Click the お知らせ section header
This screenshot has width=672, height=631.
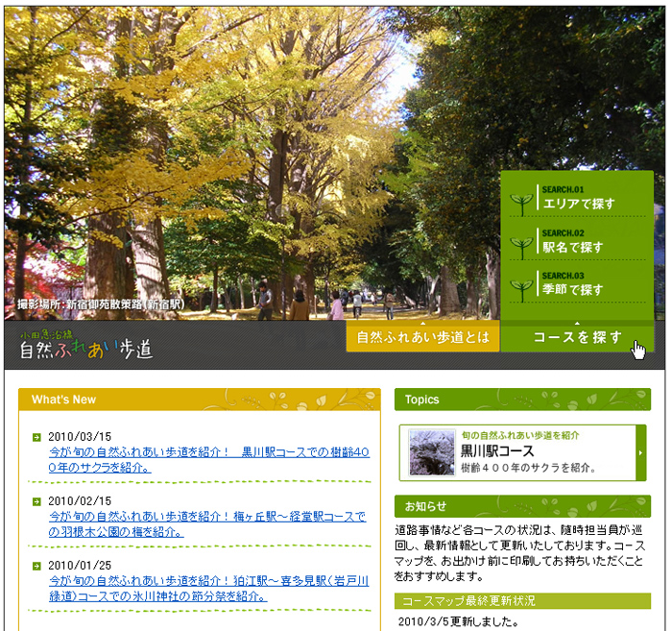[522, 506]
